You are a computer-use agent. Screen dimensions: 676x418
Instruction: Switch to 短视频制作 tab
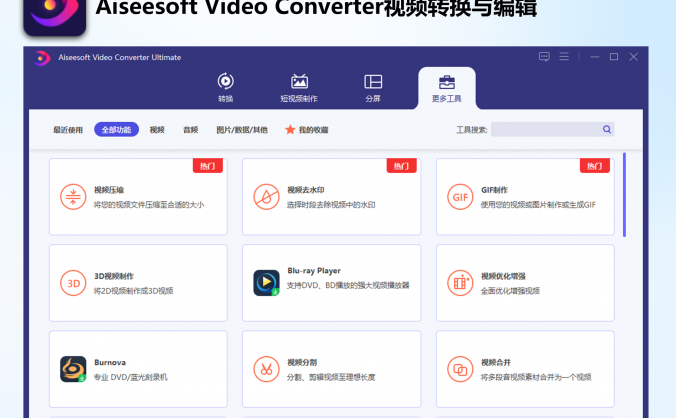click(299, 87)
